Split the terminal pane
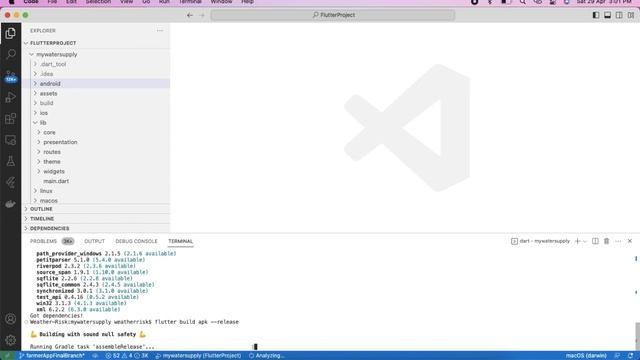Screen dimensions: 640x360 595,241
